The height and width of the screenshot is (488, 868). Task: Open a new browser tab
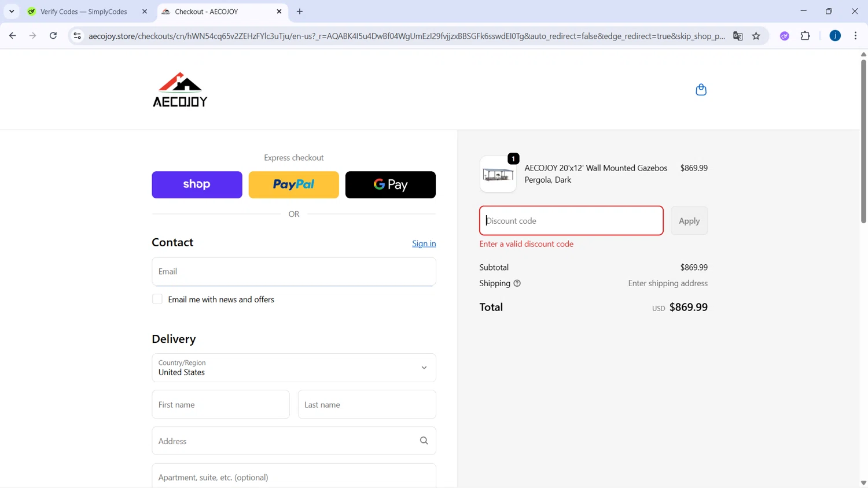300,12
